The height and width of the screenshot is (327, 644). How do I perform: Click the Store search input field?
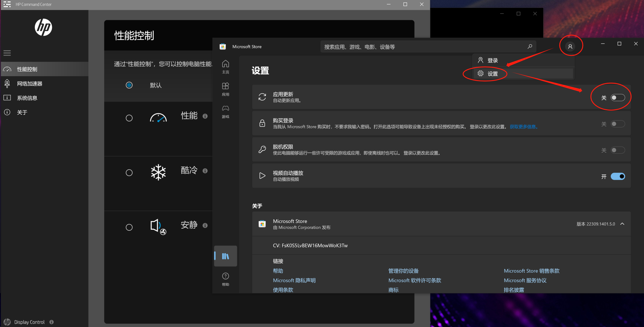426,46
